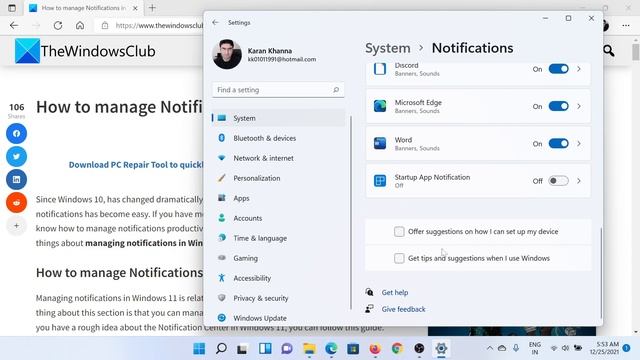Click the Settings back arrow

point(216,22)
